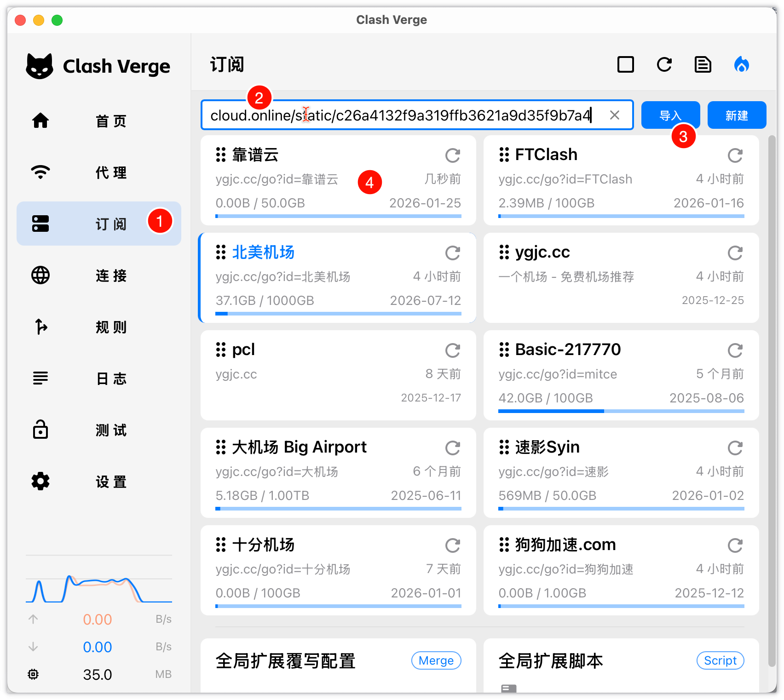784x700 pixels.
Task: Refresh the FTClash subscription
Action: tap(735, 155)
